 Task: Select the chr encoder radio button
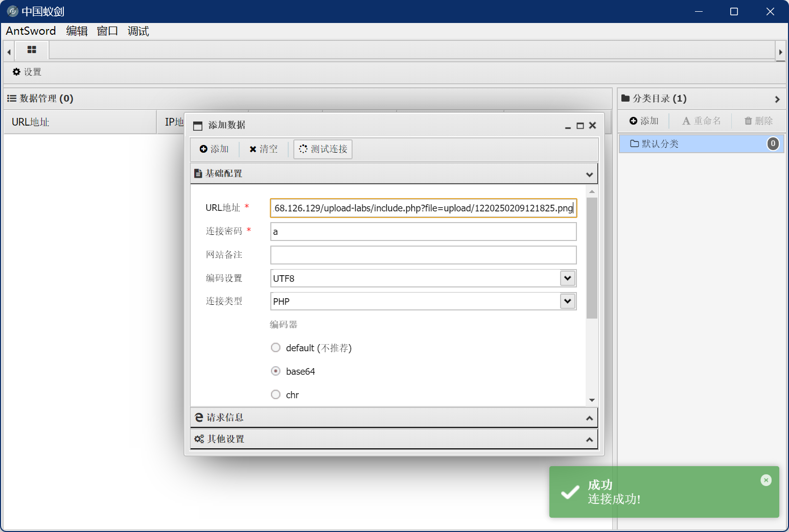pyautogui.click(x=275, y=395)
